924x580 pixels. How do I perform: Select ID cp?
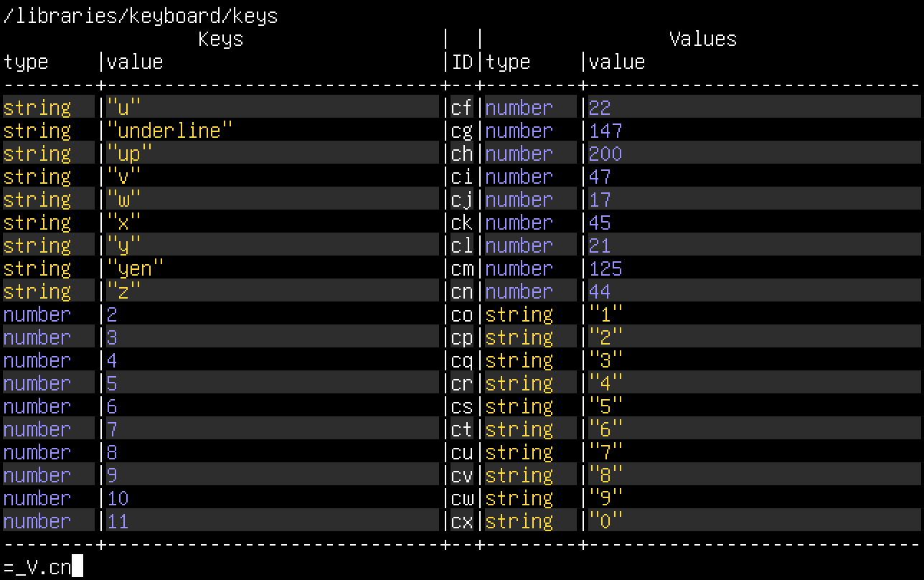pos(462,337)
